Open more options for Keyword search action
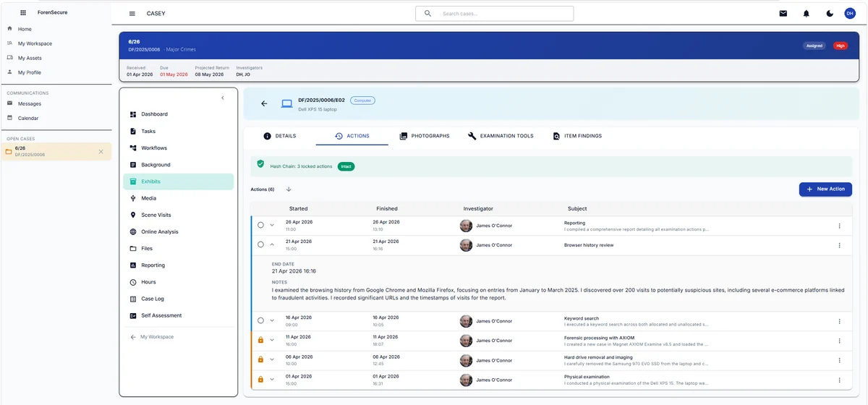Viewport: 868px width, 405px height. coord(839,320)
